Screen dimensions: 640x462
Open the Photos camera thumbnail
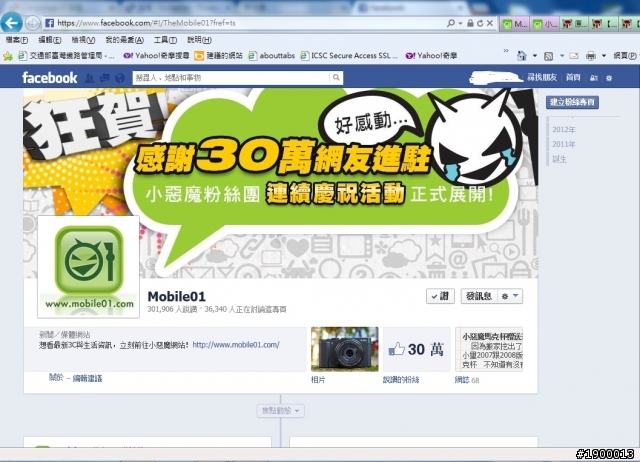[x=344, y=349]
